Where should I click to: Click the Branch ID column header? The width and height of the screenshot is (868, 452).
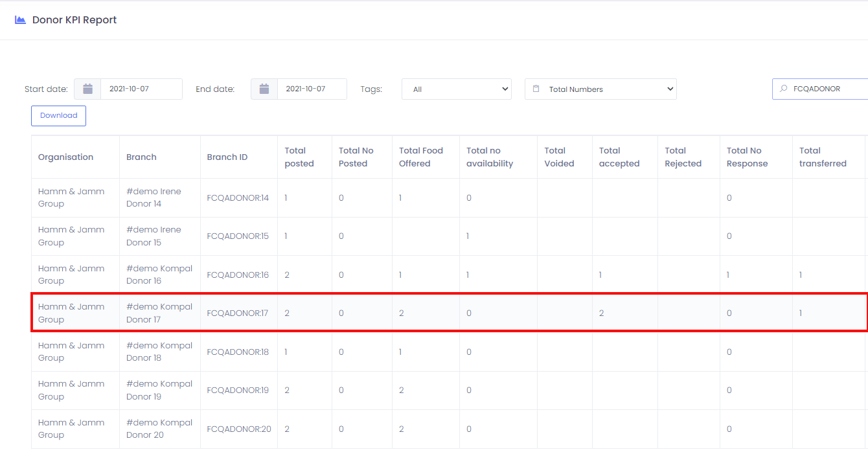pyautogui.click(x=227, y=157)
